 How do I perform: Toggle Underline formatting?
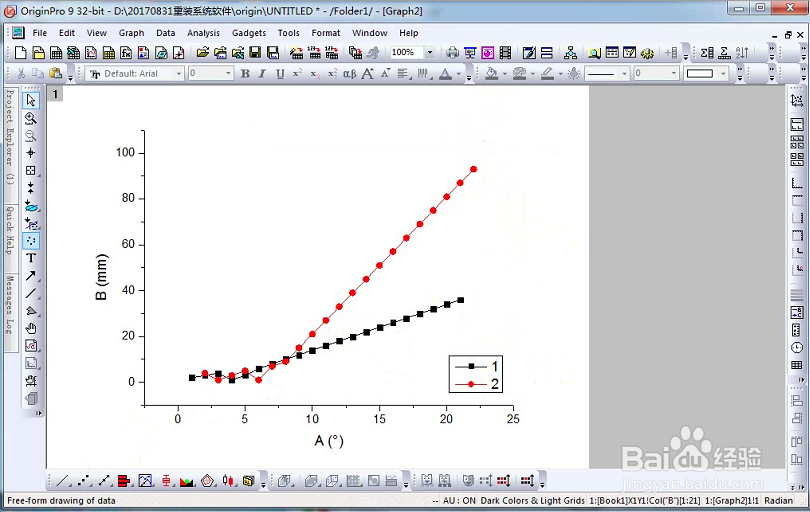pos(280,74)
